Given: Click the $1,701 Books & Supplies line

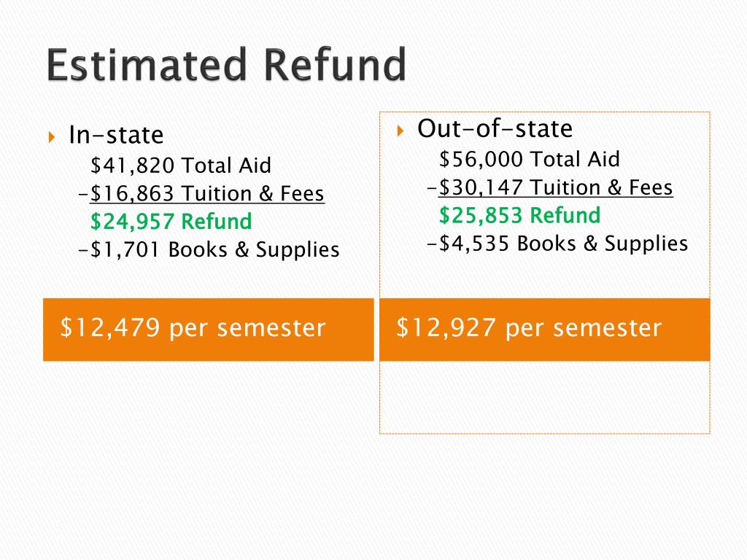Looking at the screenshot, I should 209,249.
